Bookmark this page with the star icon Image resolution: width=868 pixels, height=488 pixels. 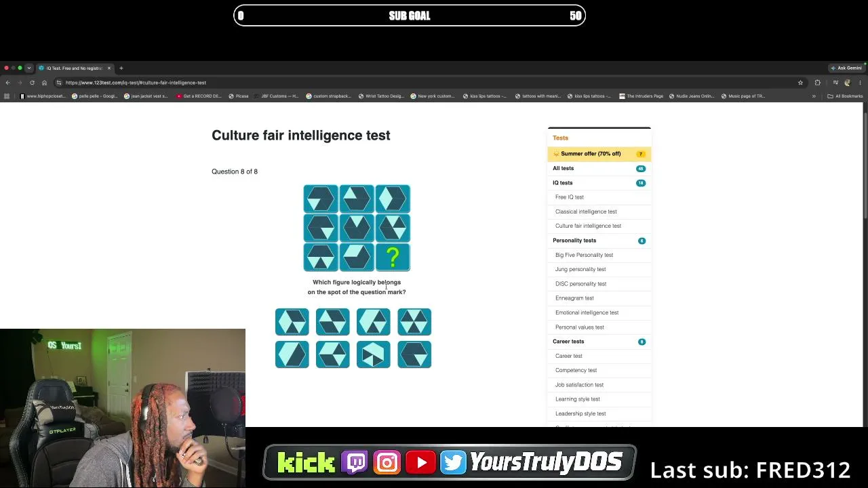coord(800,83)
